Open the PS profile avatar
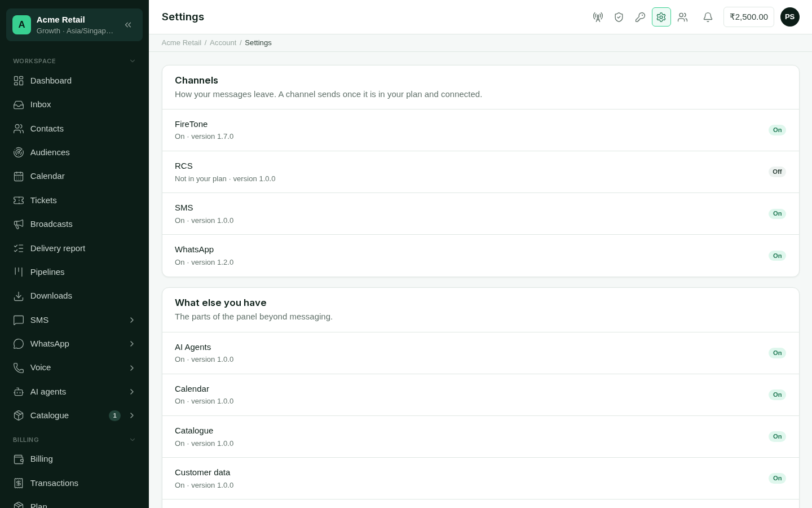 (790, 17)
